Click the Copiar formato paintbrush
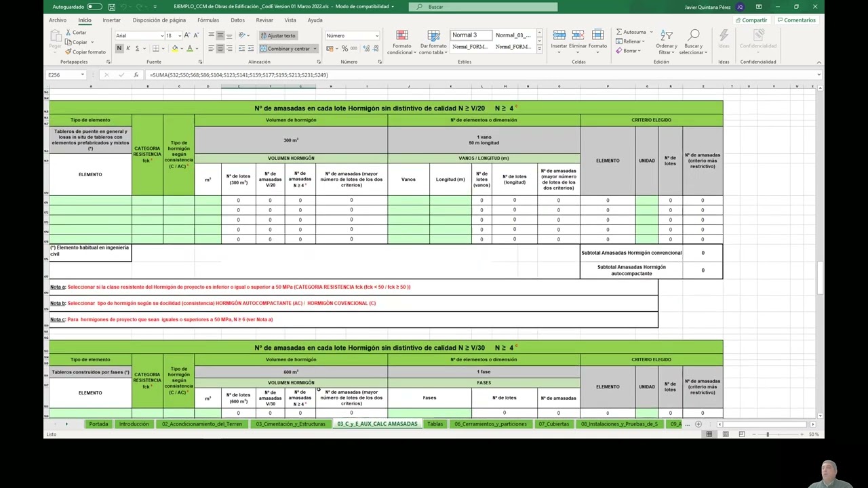Viewport: 868px width, 488px height. (68, 52)
